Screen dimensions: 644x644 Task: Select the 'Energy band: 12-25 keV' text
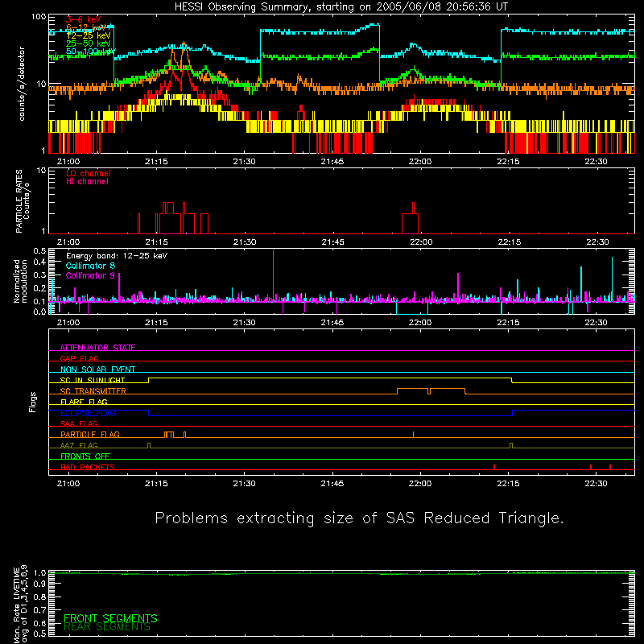pyautogui.click(x=117, y=256)
